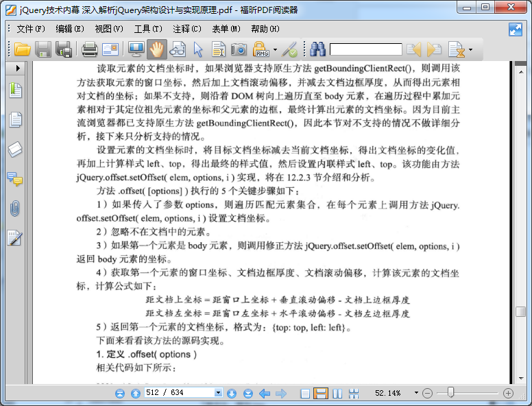Screen dimensions: 532x406
Task: Click the email document icon
Action: coord(110,49)
